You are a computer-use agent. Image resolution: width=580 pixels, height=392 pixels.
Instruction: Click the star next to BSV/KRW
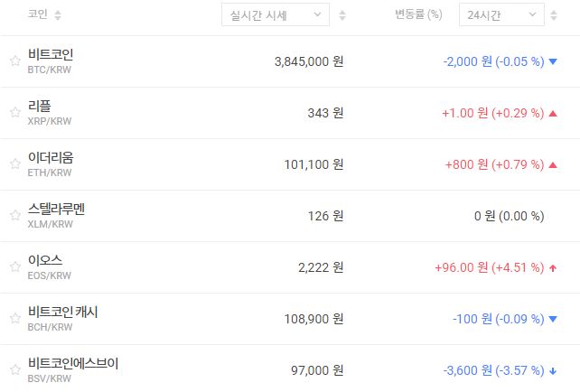pos(14,370)
